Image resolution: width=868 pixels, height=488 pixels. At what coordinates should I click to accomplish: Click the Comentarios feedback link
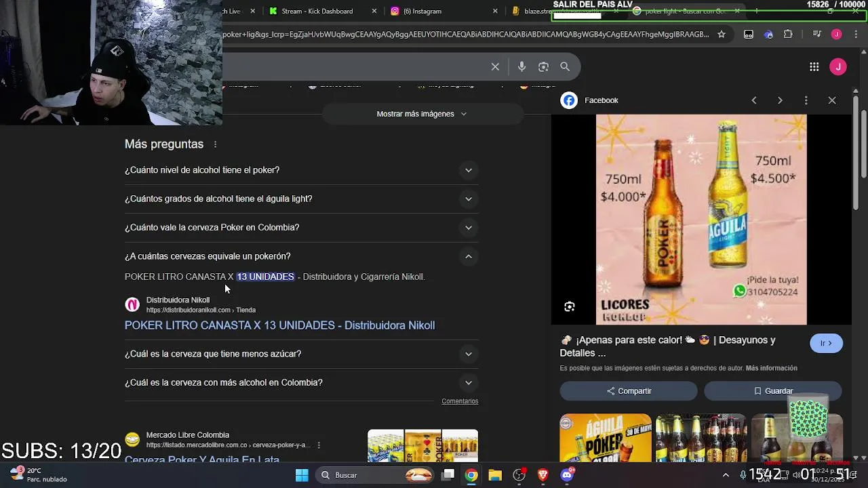point(460,401)
